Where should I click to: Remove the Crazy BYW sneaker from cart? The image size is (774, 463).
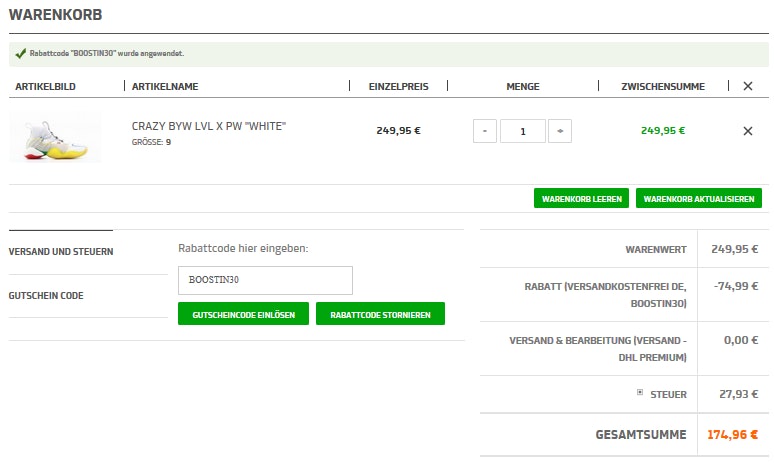[747, 131]
